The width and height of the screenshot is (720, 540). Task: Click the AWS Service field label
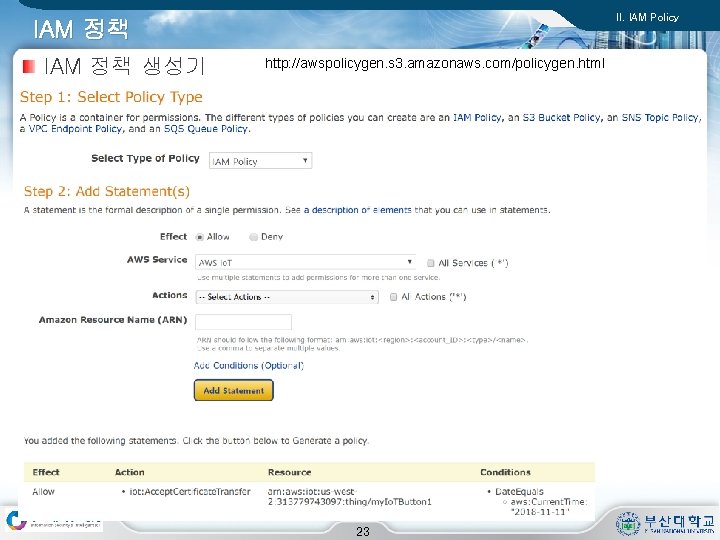click(157, 259)
